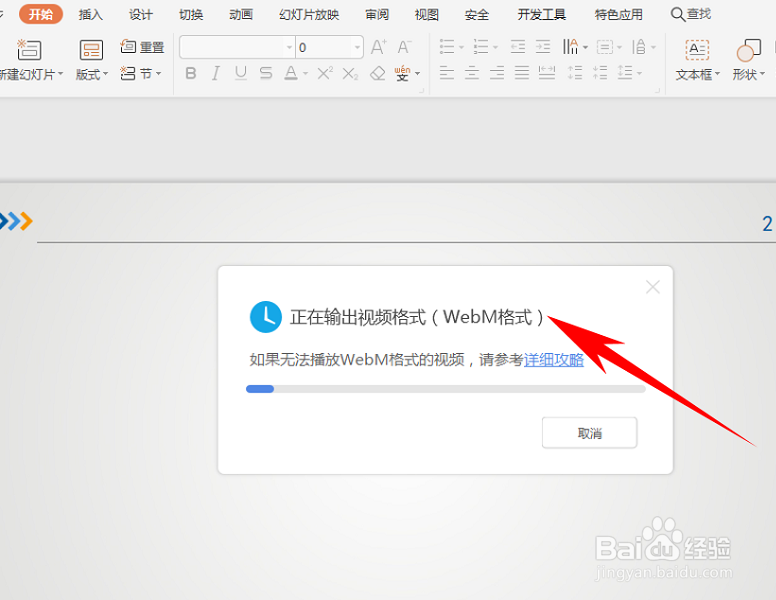Open the phonetic guide dropdown arrow
776x600 pixels.
point(418,74)
